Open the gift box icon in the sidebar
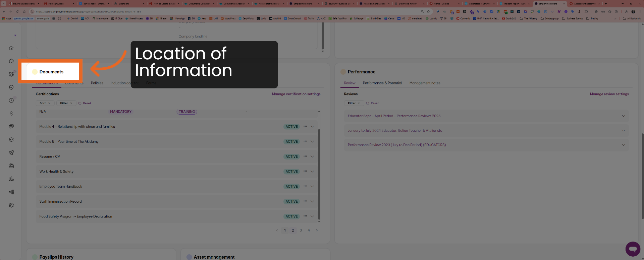Viewport: 644px width, 260px height. coord(11,166)
